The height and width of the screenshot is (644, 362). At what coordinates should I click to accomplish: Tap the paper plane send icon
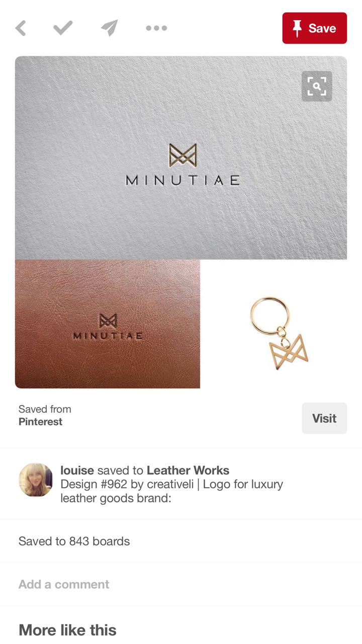click(x=109, y=28)
